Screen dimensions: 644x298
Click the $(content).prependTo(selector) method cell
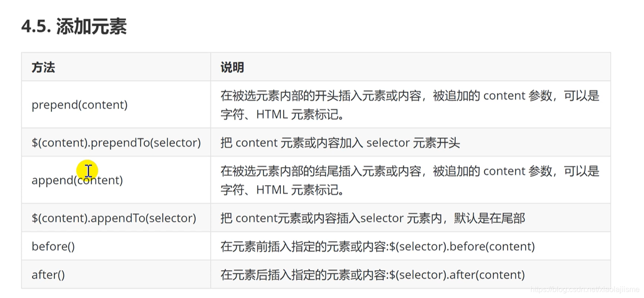(x=116, y=142)
